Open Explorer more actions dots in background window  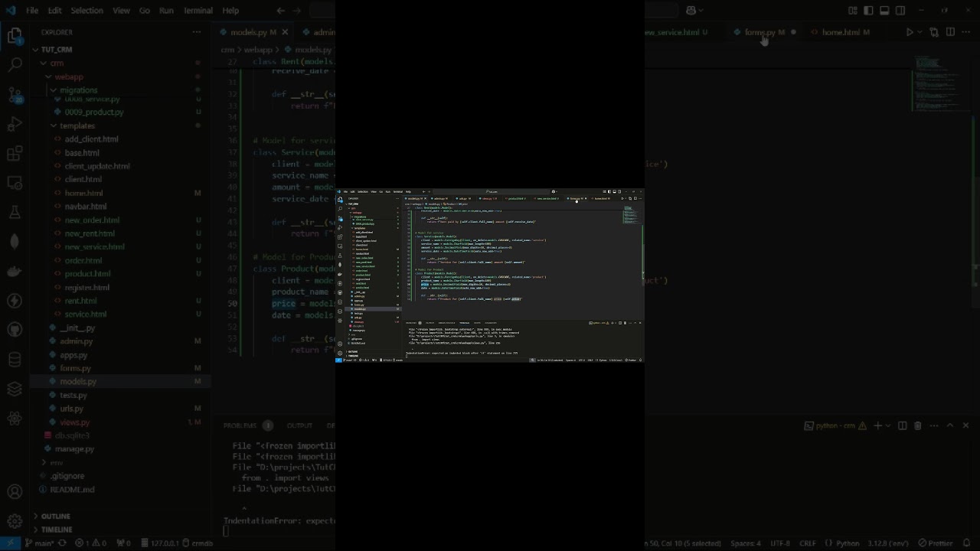[197, 32]
